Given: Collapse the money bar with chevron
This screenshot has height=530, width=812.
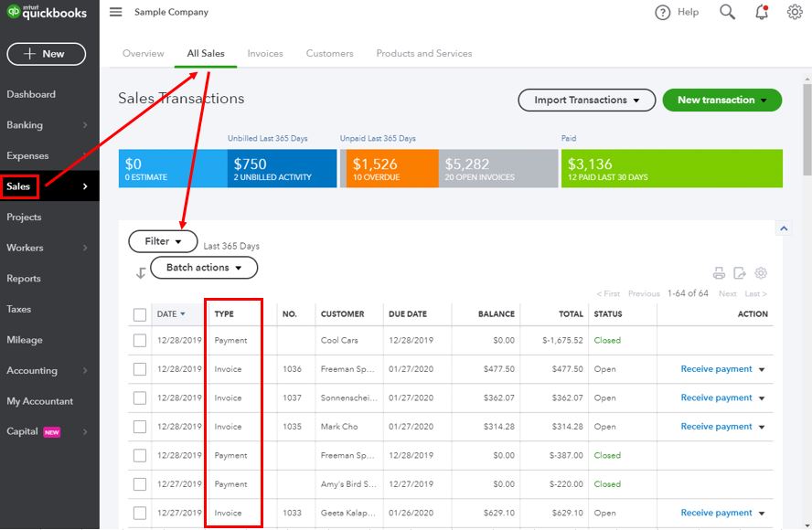Looking at the screenshot, I should pos(784,228).
